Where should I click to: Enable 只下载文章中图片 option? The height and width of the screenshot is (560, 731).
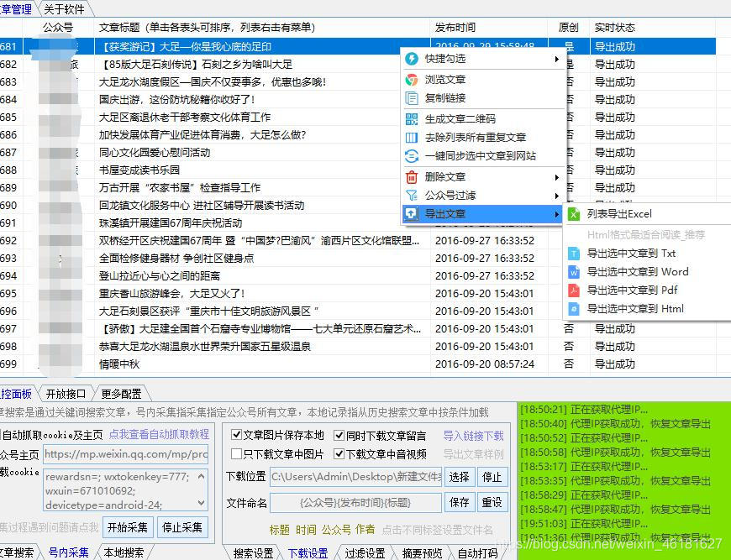click(x=236, y=454)
